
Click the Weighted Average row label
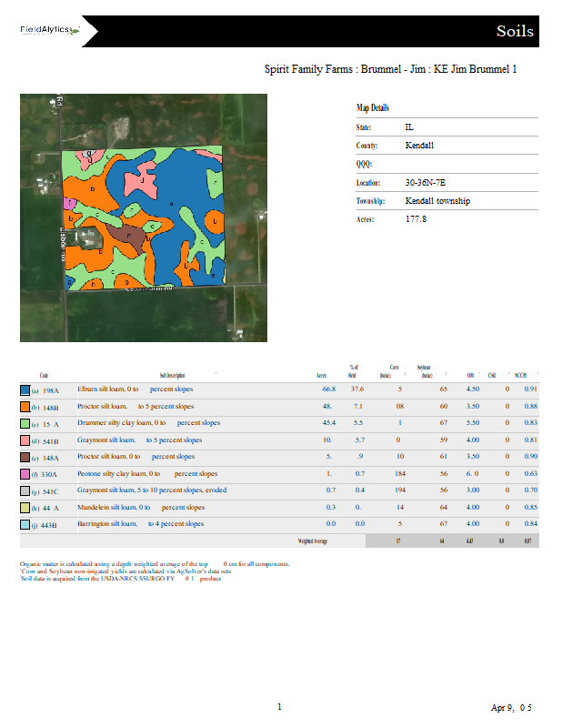point(312,541)
